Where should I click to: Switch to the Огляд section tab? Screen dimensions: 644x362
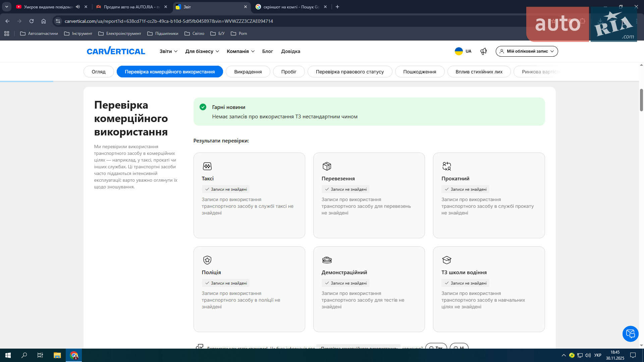tap(99, 72)
